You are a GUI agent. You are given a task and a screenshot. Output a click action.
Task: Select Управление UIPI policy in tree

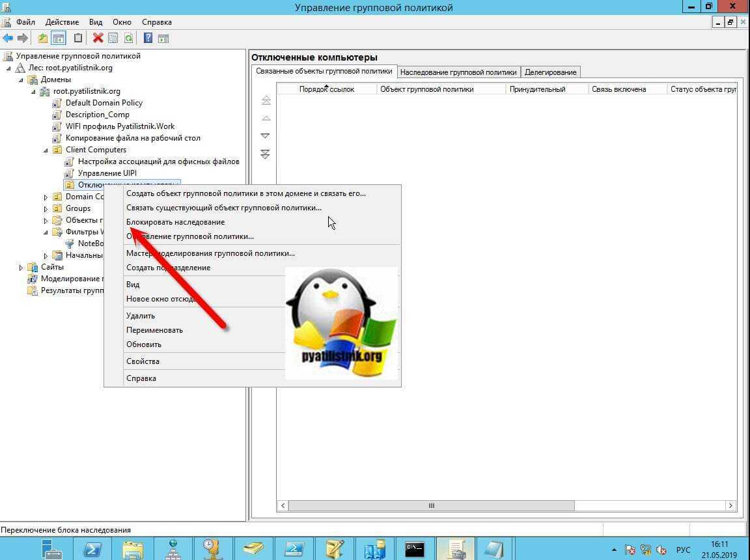[x=107, y=173]
